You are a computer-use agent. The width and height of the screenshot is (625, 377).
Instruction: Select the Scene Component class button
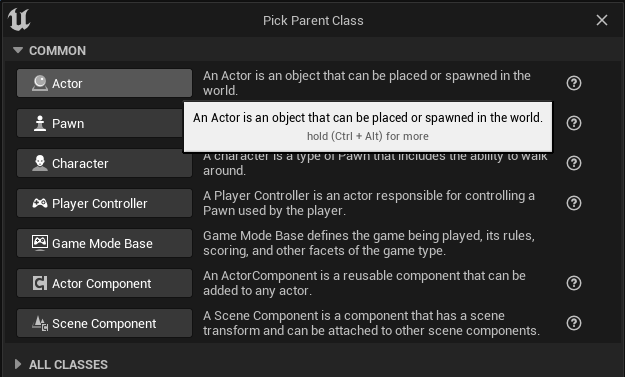(x=104, y=323)
